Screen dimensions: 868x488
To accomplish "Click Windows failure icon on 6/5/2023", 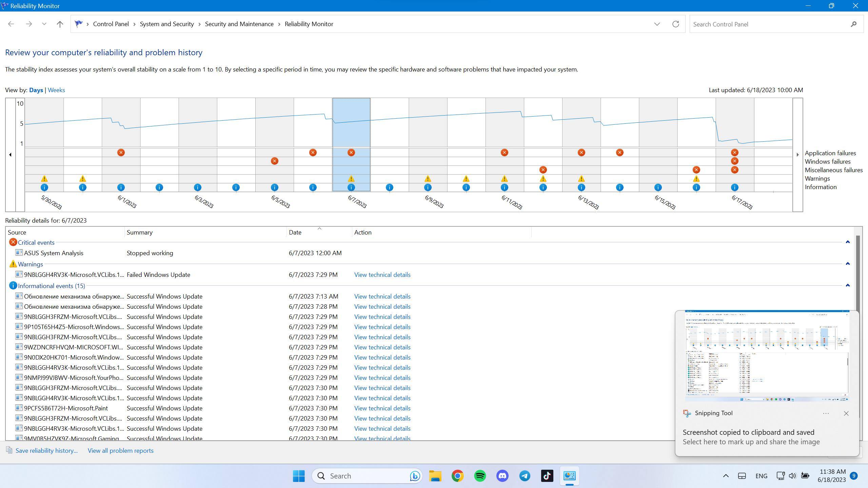I will click(274, 161).
